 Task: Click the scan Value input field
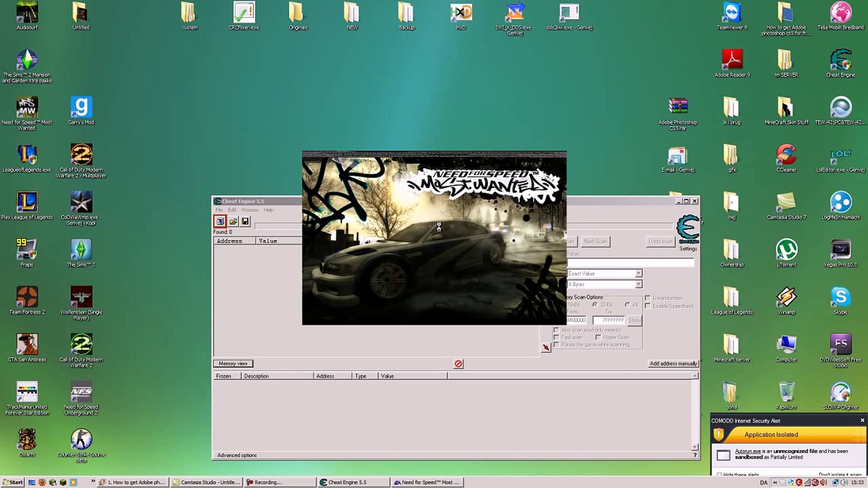(630, 263)
